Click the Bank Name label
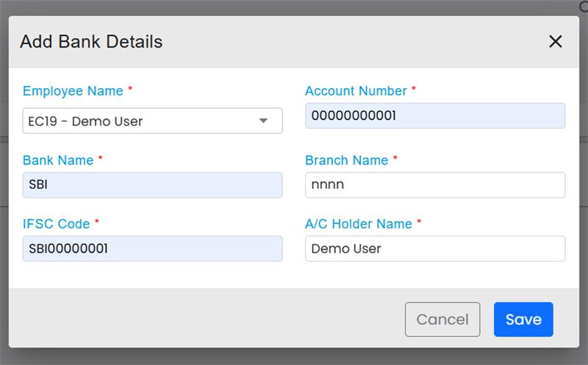Viewport: 588px width, 365px height. 58,159
